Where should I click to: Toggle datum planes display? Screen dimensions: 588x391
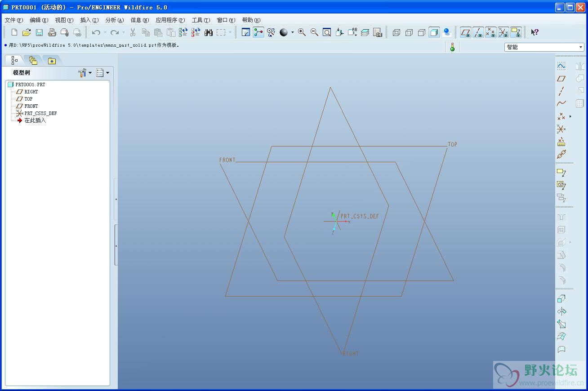[466, 32]
